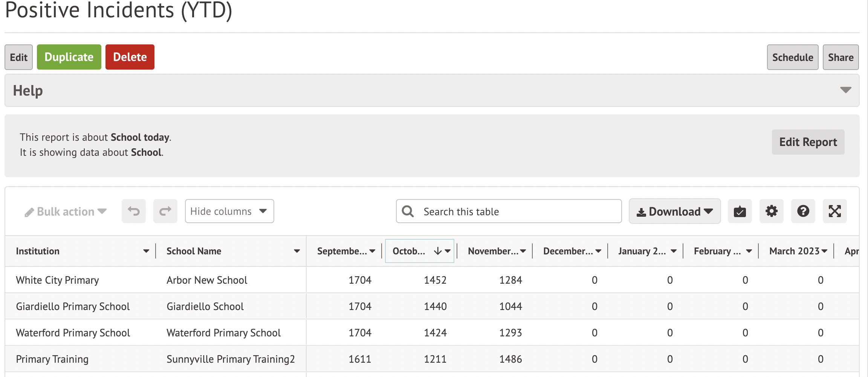
Task: Open School Name column menu arrow
Action: point(297,251)
